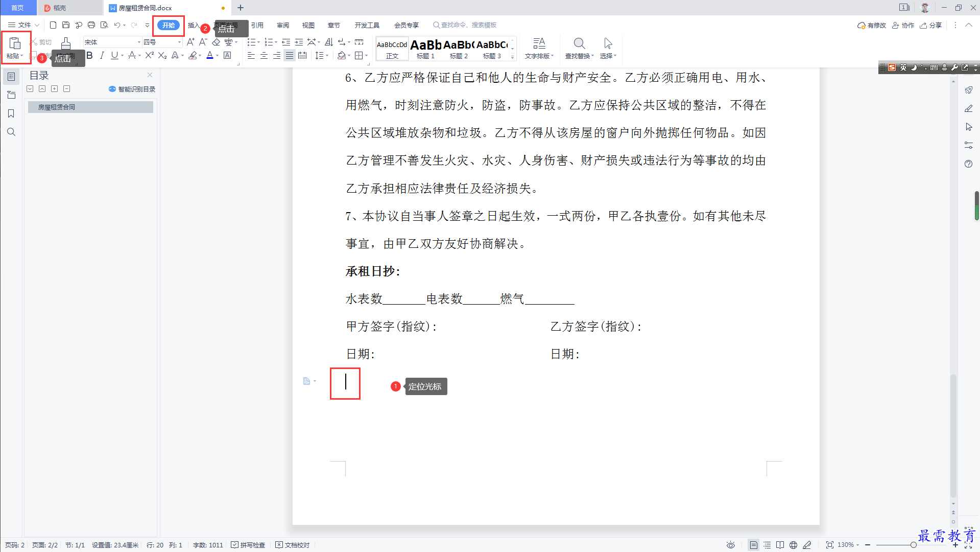Open the 视图 ribbon tab
980x552 pixels.
(x=308, y=25)
